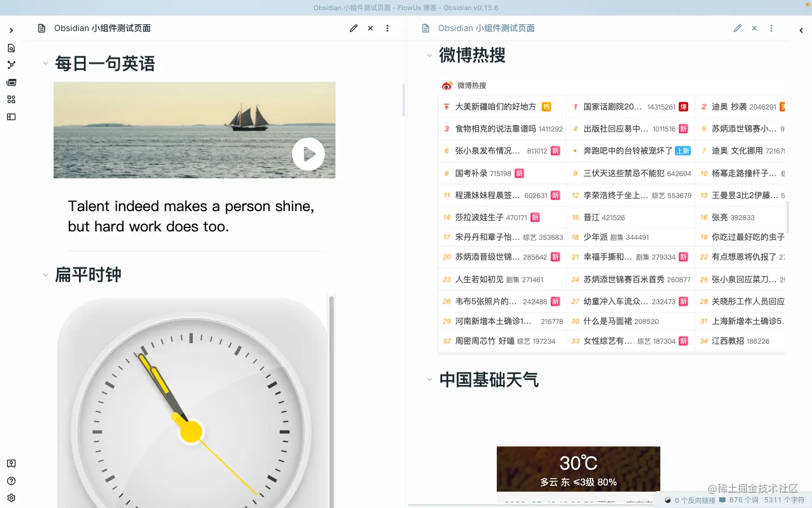The width and height of the screenshot is (812, 508).
Task: Click the Weibo logo icon
Action: click(447, 86)
